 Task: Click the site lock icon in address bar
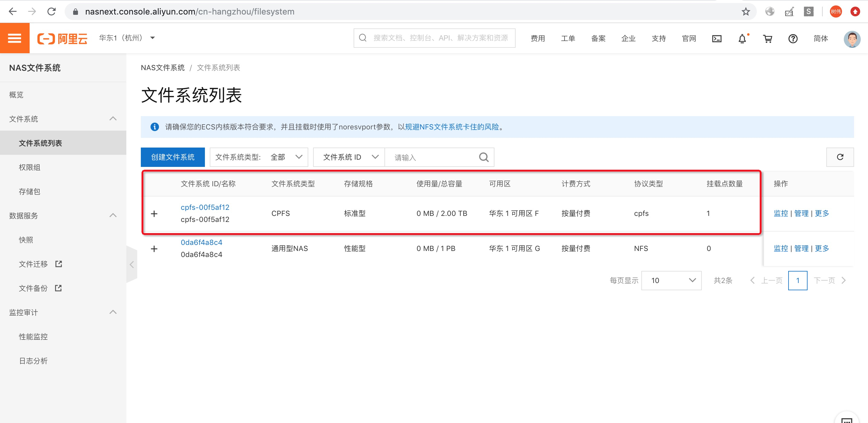click(76, 11)
